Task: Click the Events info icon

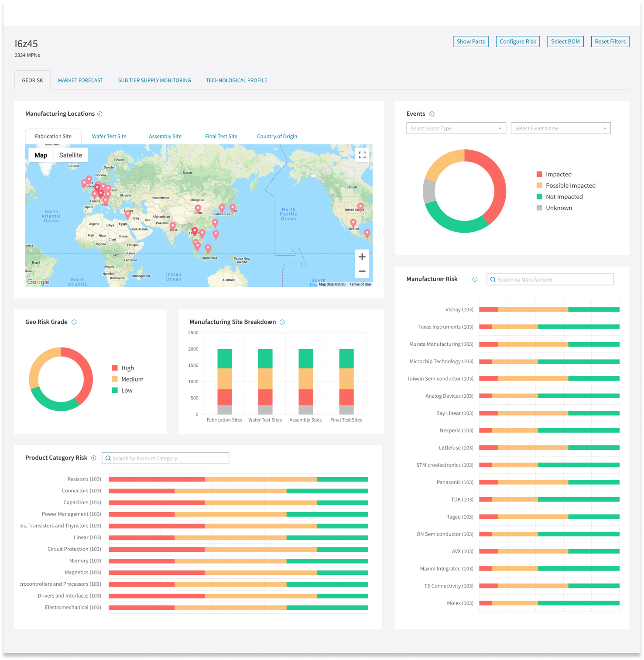Action: point(432,113)
